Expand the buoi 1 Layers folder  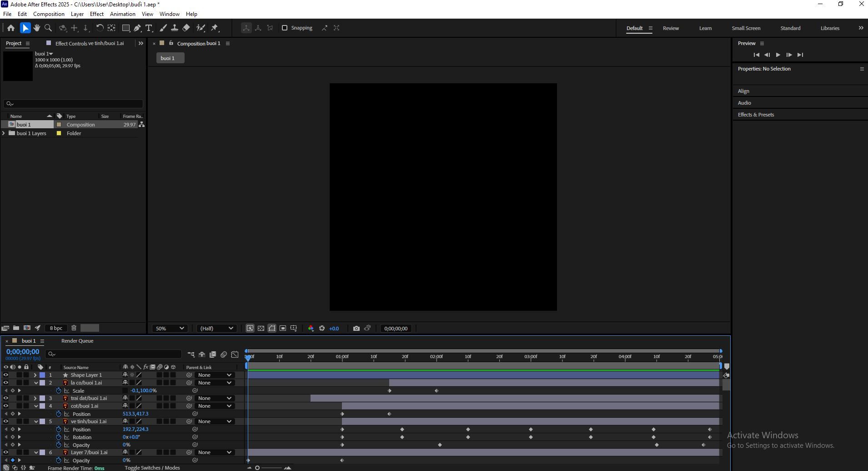tap(4, 133)
